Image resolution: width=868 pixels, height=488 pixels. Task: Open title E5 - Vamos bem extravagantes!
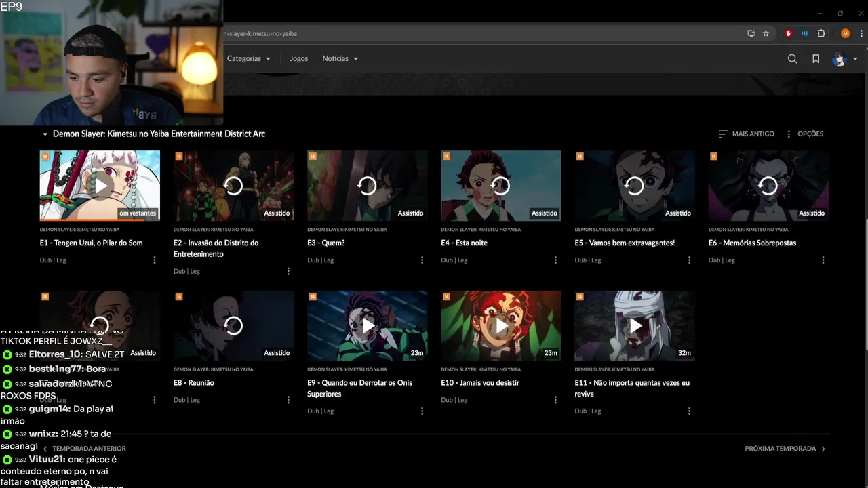coord(625,243)
